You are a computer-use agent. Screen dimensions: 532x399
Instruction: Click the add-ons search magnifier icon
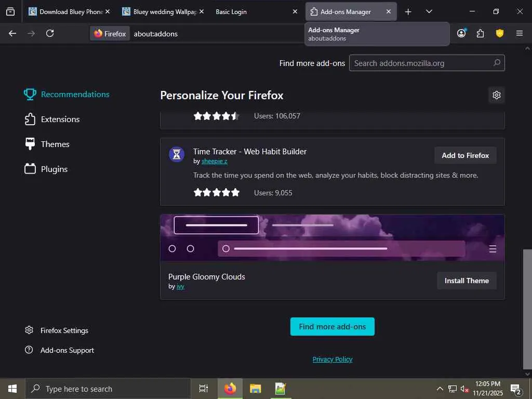tap(497, 63)
